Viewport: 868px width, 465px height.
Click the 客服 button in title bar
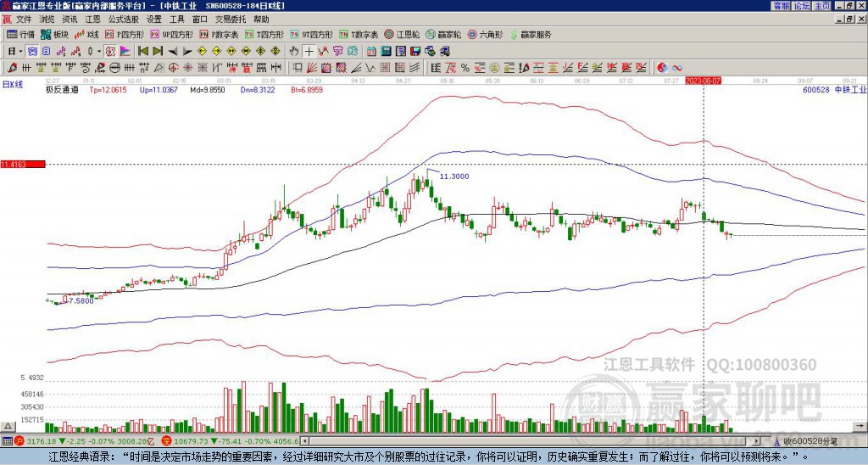tap(781, 6)
